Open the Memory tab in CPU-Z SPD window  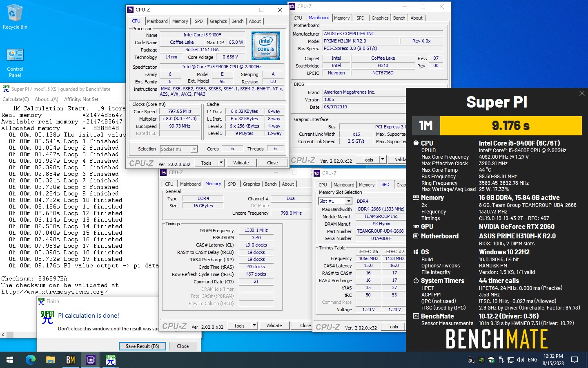point(367,185)
